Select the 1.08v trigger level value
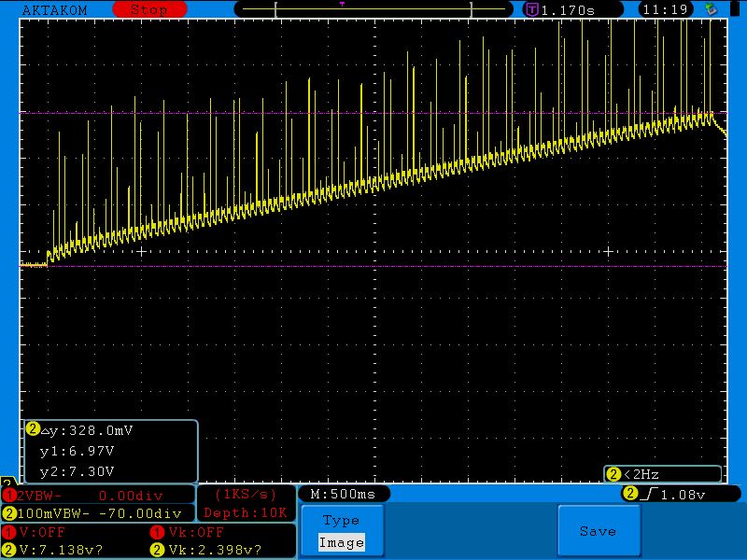747x560 pixels. point(683,495)
